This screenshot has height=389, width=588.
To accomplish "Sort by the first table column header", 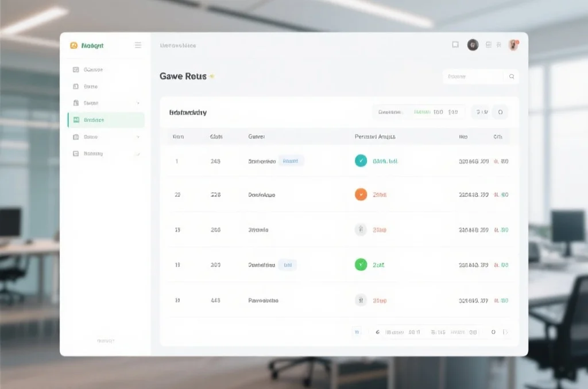I will [178, 137].
